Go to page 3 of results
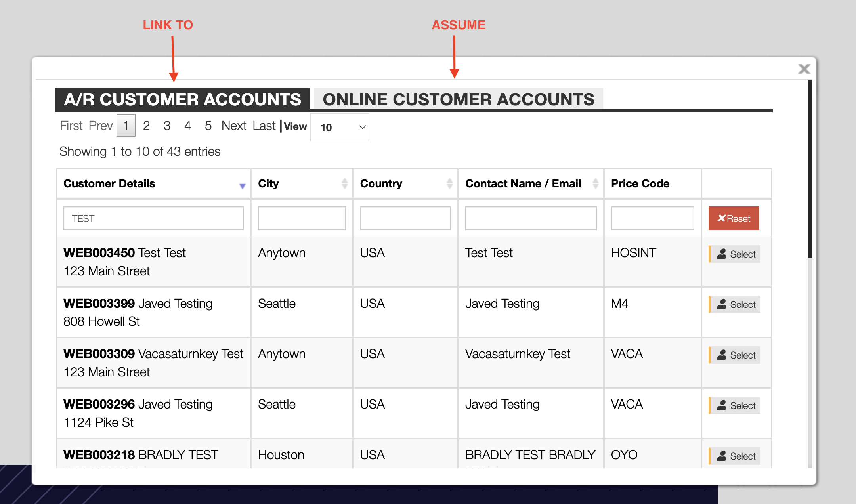 coord(167,126)
